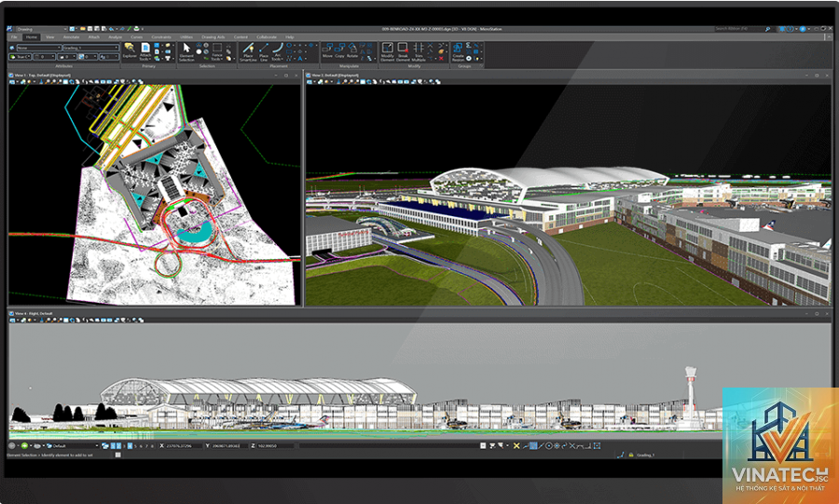
Task: Toggle the lock icon in the status bar
Action: [x=631, y=455]
